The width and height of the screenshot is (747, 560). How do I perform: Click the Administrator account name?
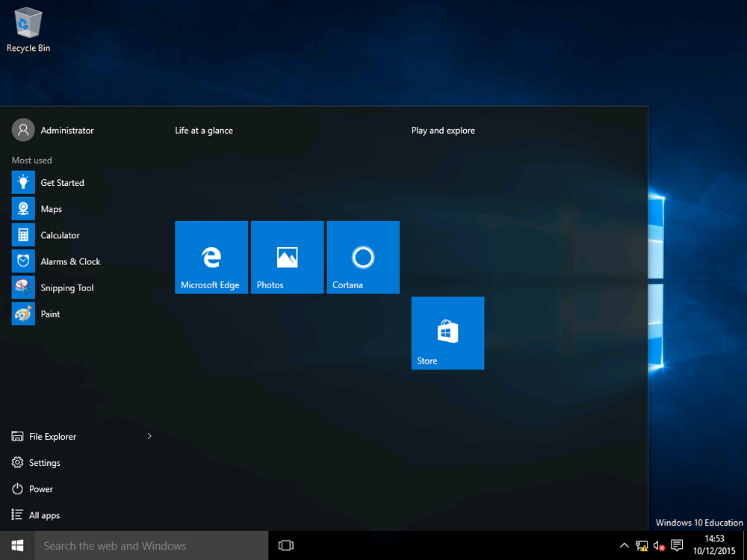pos(67,131)
